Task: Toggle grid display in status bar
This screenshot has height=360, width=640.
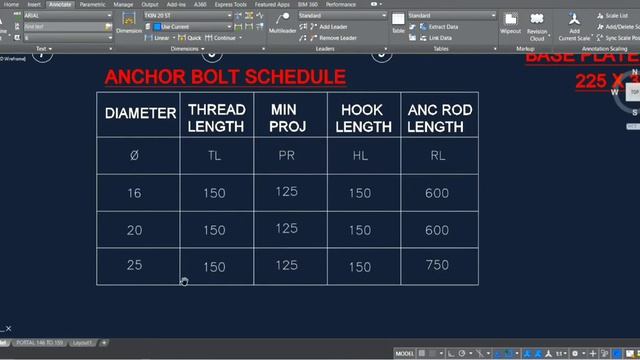Action: [x=422, y=353]
